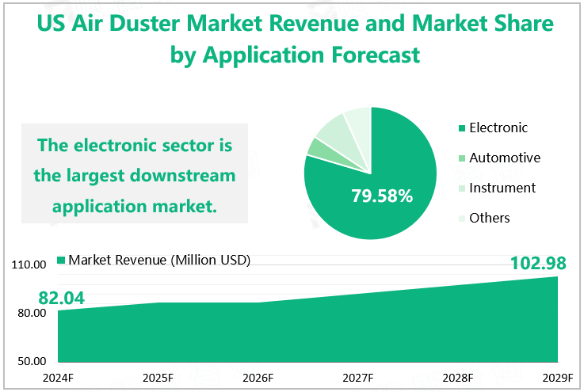Image resolution: width=584 pixels, height=392 pixels.
Task: Click the Others legend color square
Action: pyautogui.click(x=462, y=219)
